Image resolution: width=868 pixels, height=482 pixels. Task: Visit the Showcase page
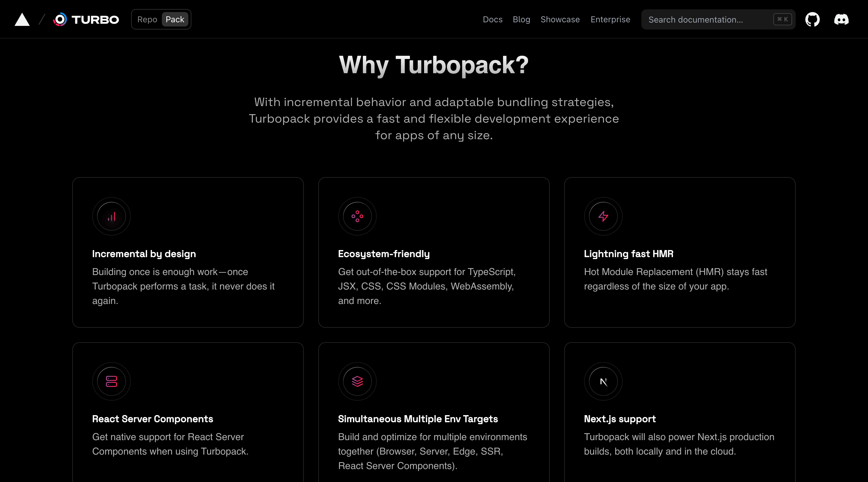(560, 20)
